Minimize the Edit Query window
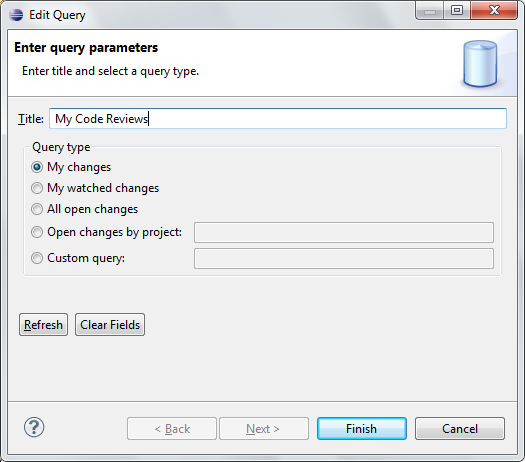Viewport: 525px width, 462px height. pos(430,10)
